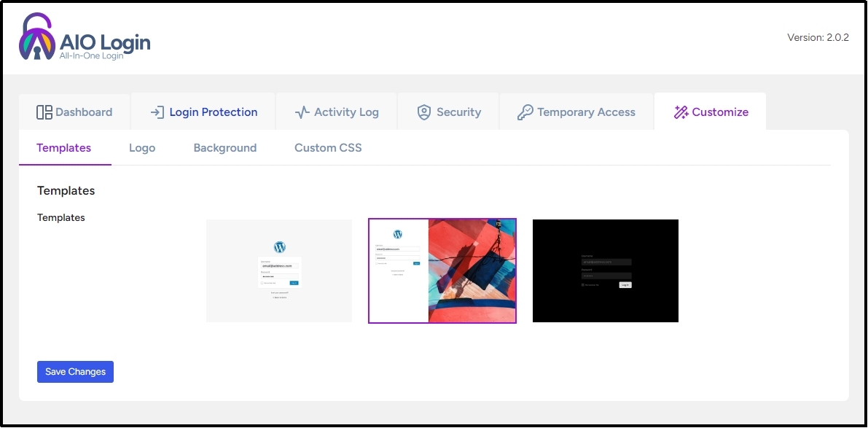Select the Templates sub-tab
868x428 pixels.
click(64, 147)
